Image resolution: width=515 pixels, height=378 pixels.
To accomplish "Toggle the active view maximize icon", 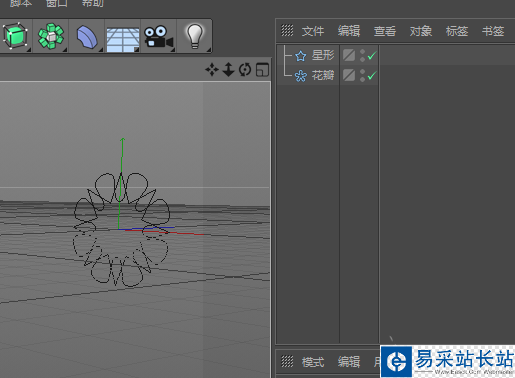I will coord(262,70).
